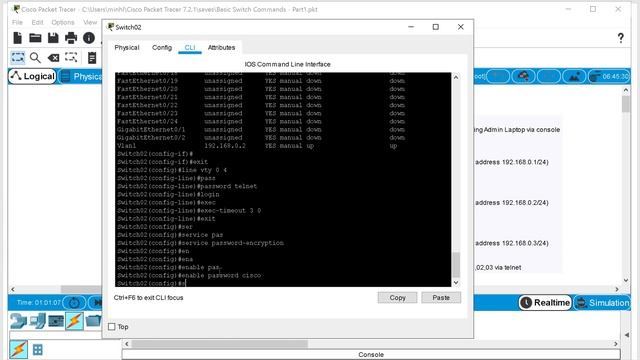The width and height of the screenshot is (640, 360).
Task: Pick Connections lightning sub-category icon
Action: point(19,350)
